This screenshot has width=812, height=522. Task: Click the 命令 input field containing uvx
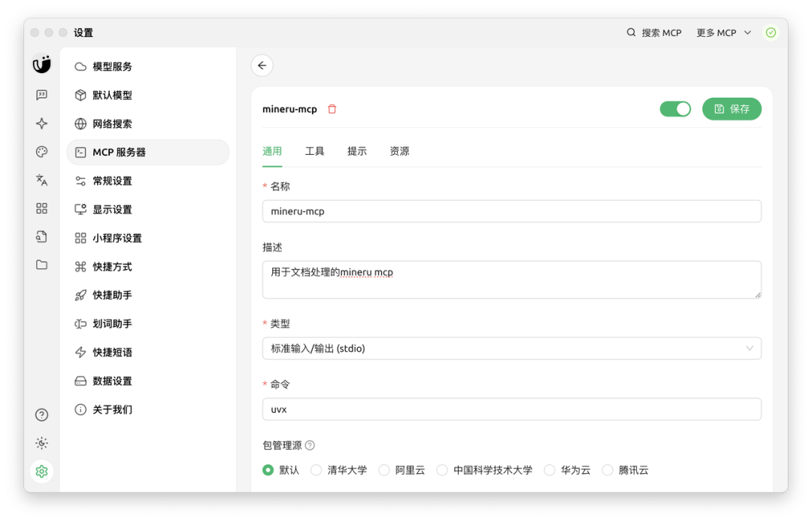click(x=511, y=409)
